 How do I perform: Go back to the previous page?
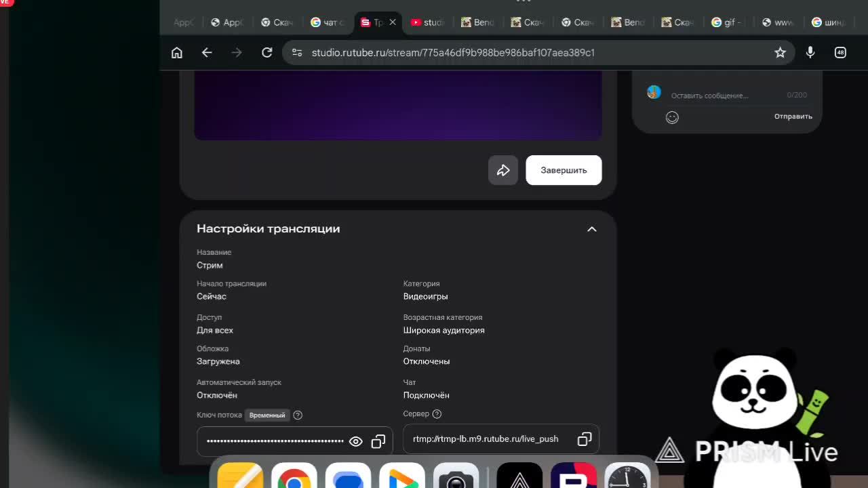coord(207,52)
